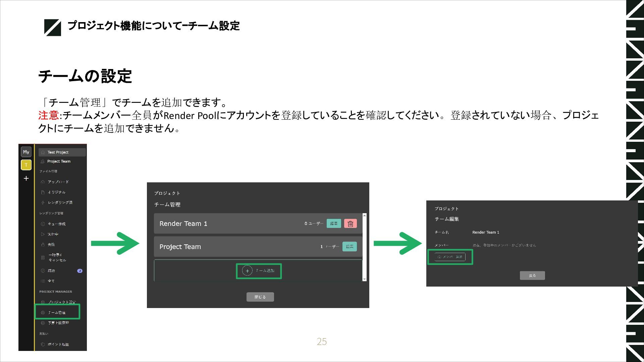
Task: Click メンバー追加 add member button
Action: pyautogui.click(x=450, y=257)
